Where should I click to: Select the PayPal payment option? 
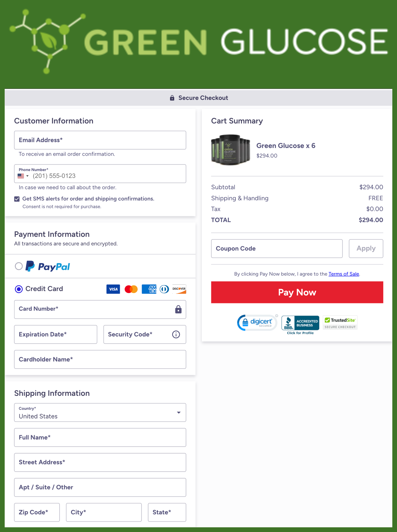pyautogui.click(x=19, y=266)
